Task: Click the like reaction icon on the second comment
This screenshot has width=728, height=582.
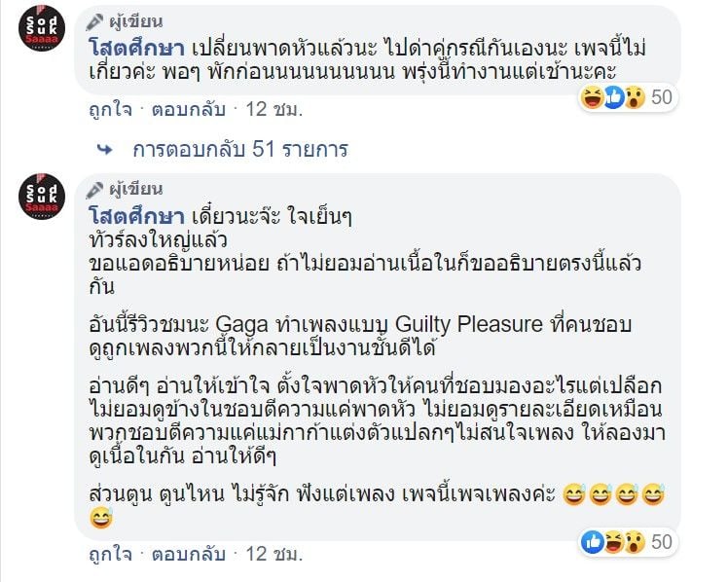Action: click(x=592, y=541)
